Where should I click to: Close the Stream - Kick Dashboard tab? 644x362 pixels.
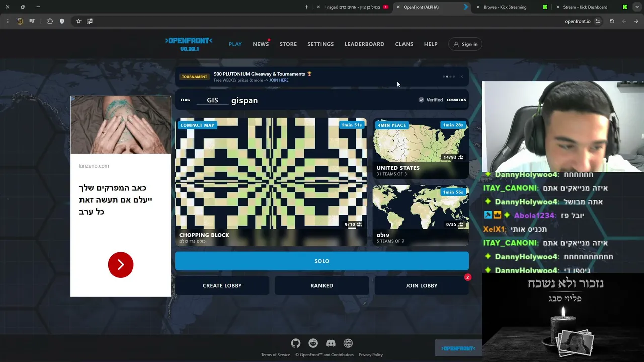click(x=557, y=7)
